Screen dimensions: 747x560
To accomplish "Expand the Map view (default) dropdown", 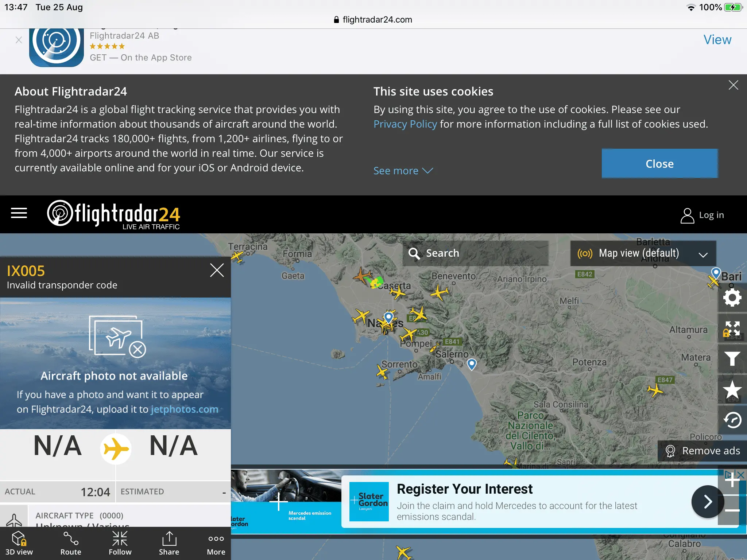I will click(643, 253).
